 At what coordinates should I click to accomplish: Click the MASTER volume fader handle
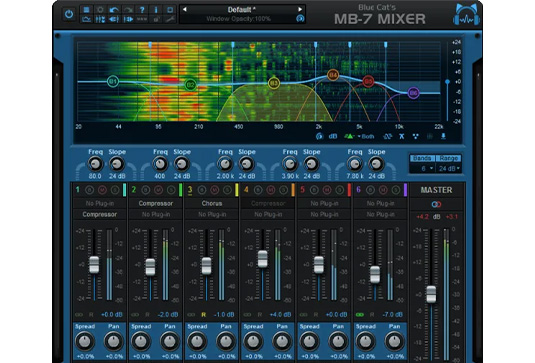[431, 294]
